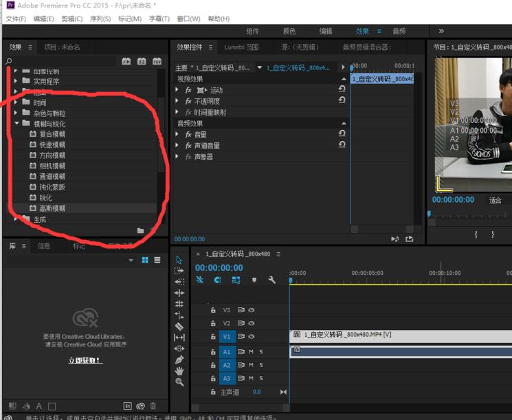The width and height of the screenshot is (512, 420).
Task: Switch library to grid view
Action: 145,260
